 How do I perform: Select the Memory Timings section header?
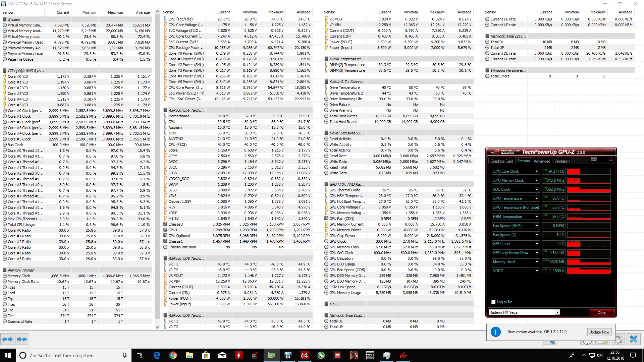click(77, 270)
